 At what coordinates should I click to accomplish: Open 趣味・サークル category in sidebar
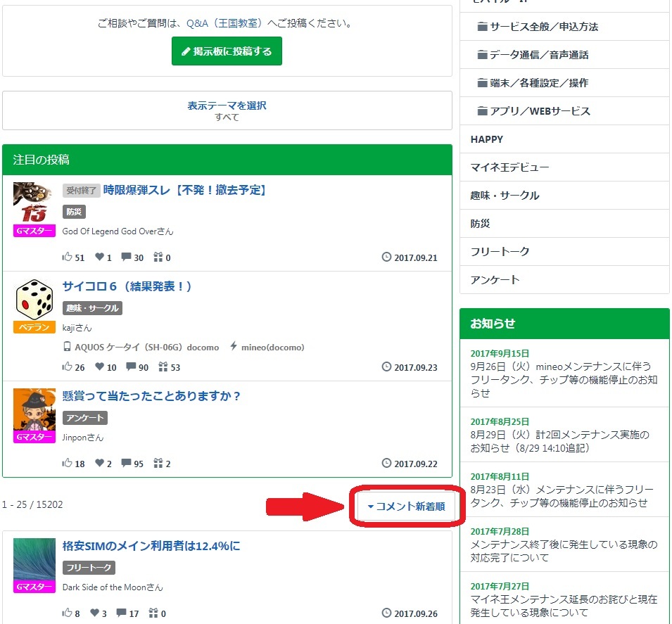[x=505, y=196]
